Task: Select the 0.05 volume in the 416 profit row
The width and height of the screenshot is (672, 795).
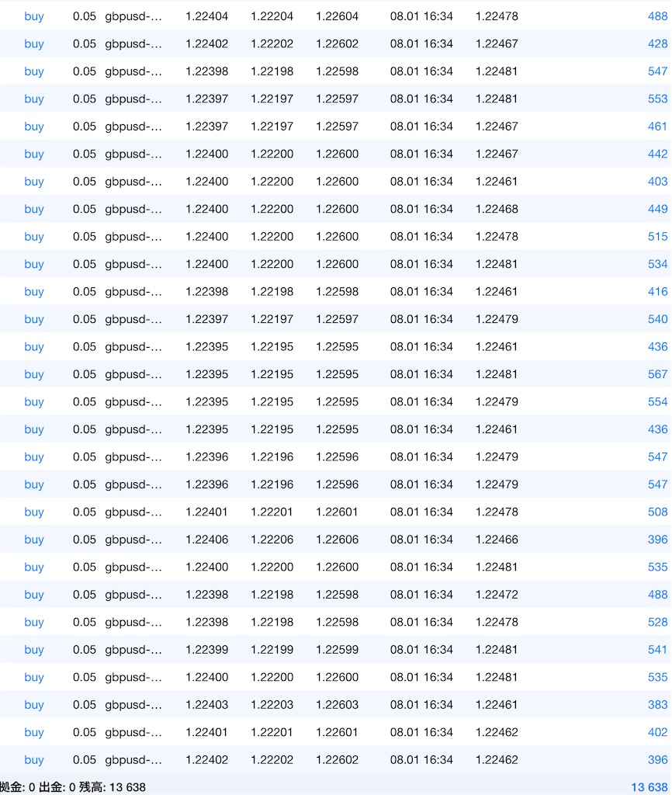Action: pos(84,292)
